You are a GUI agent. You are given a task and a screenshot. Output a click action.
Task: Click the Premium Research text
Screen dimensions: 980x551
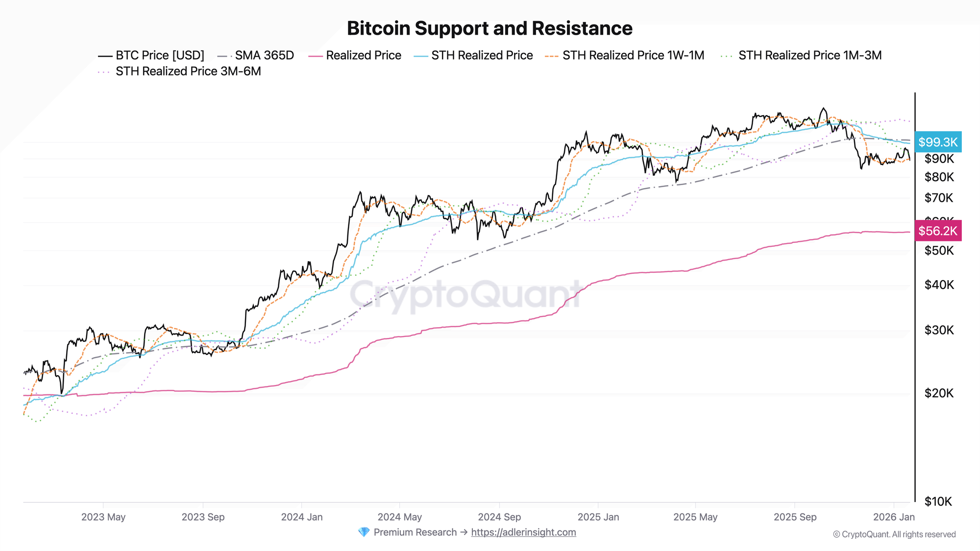click(415, 532)
